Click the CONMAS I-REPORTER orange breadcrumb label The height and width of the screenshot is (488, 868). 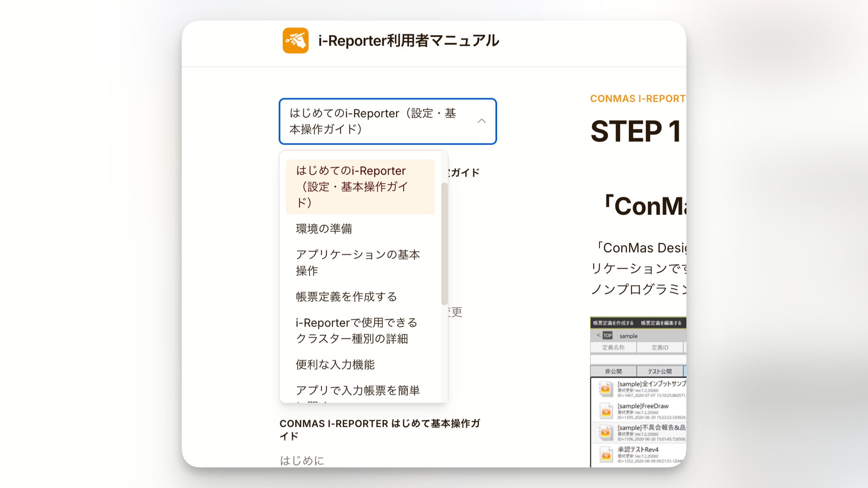click(x=637, y=99)
